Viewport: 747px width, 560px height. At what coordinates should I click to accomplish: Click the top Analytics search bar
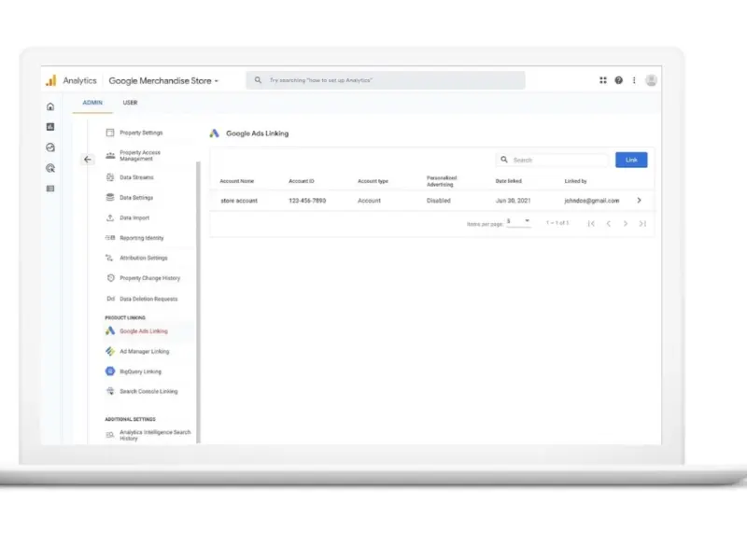tap(386, 81)
